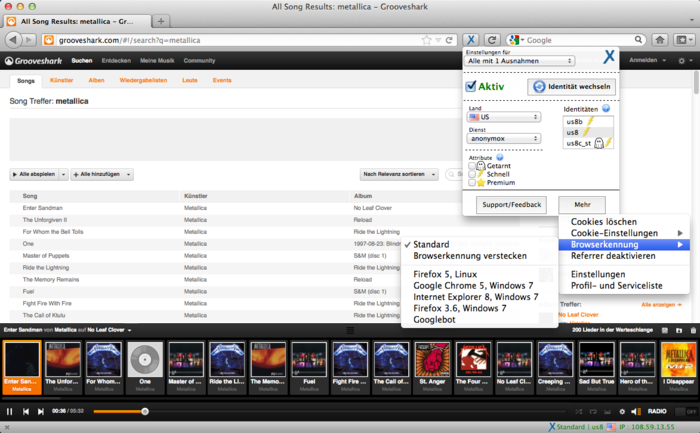Image resolution: width=700 pixels, height=433 pixels.
Task: Open the Firefox Home button
Action: pyautogui.click(x=660, y=40)
